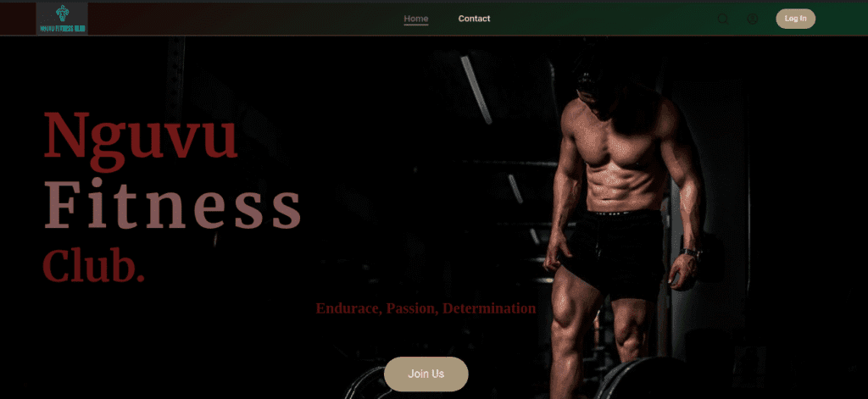The width and height of the screenshot is (868, 399).
Task: Click the Club. heading word
Action: pos(93,266)
